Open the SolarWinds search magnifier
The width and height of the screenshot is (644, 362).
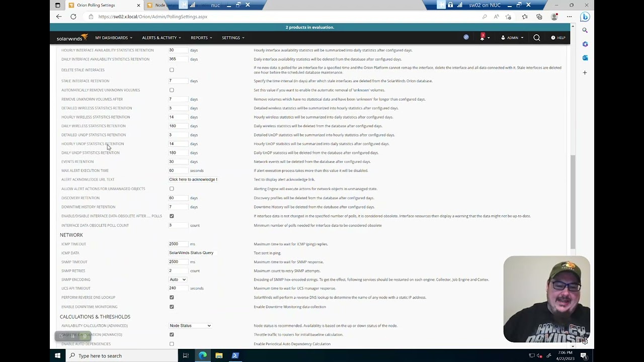(537, 38)
